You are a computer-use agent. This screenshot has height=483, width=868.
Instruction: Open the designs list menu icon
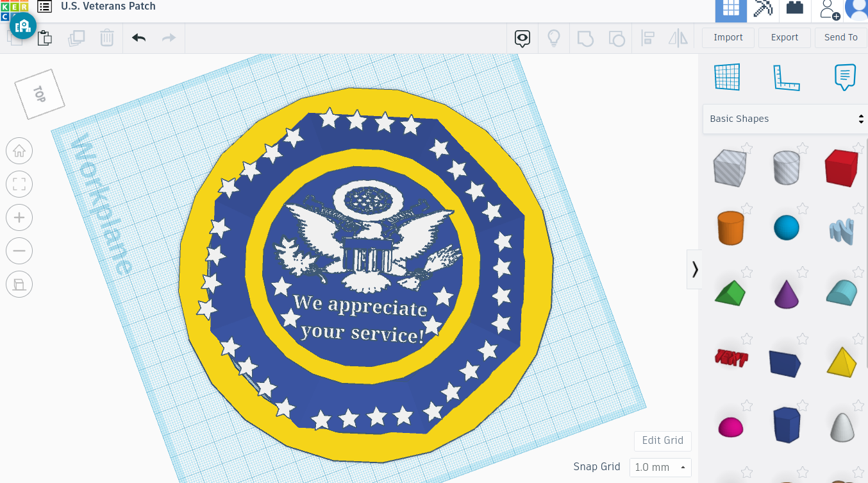44,6
